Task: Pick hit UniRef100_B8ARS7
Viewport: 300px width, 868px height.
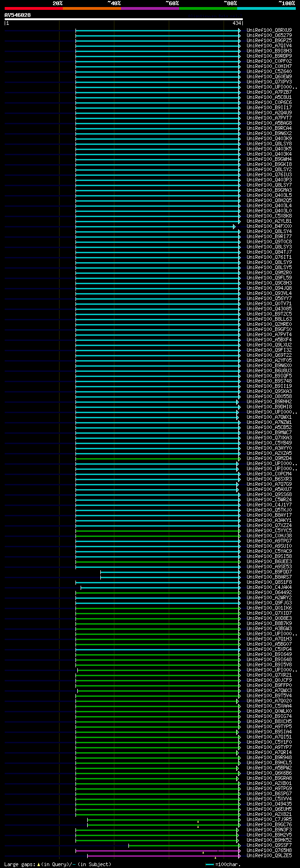Action: click(269, 577)
